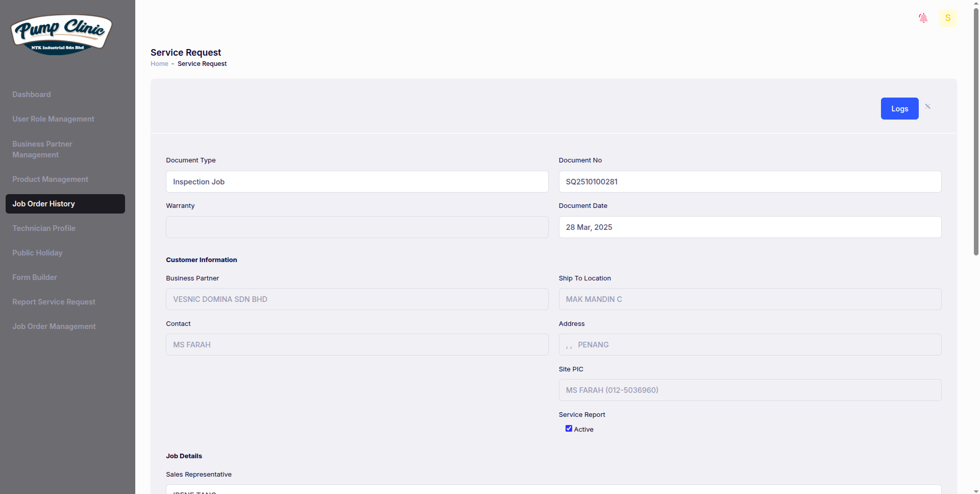The height and width of the screenshot is (494, 980).
Task: Go to Home breadcrumb link
Action: click(159, 64)
